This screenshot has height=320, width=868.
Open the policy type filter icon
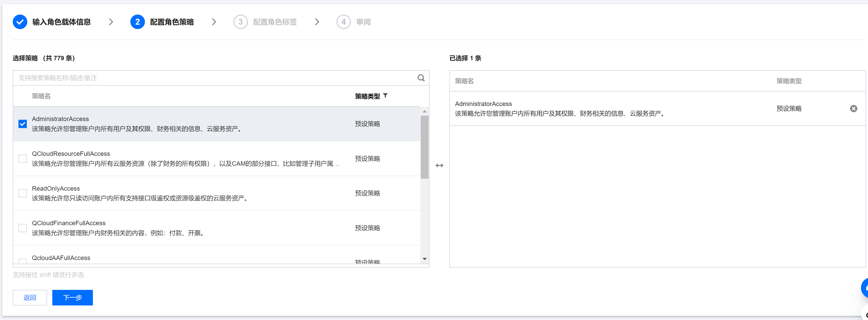coord(385,96)
